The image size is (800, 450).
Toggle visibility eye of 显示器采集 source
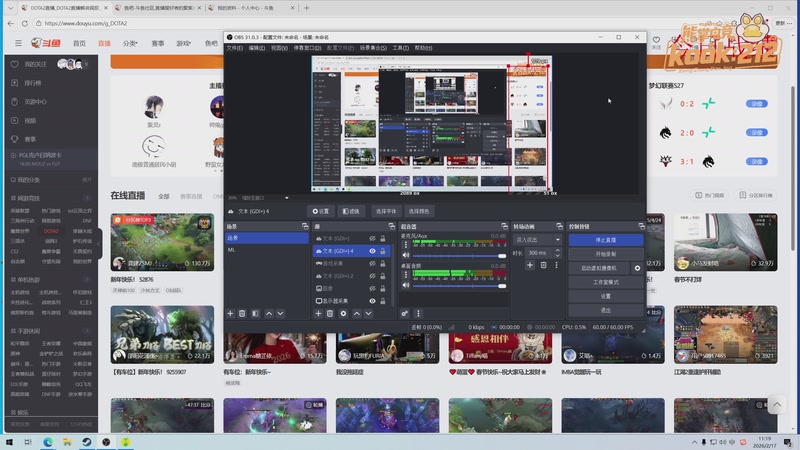click(372, 300)
